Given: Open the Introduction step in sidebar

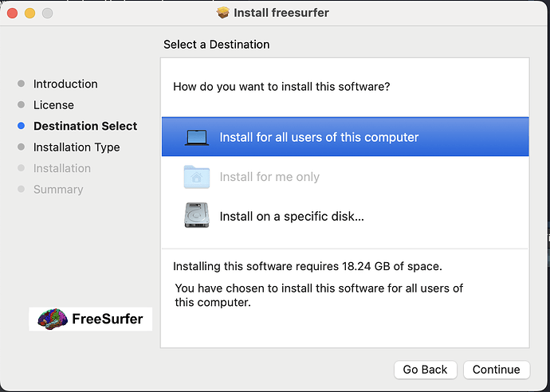Looking at the screenshot, I should pyautogui.click(x=65, y=84).
